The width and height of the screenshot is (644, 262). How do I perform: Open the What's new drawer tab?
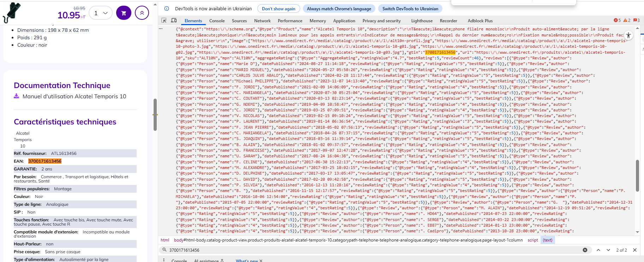pos(247,261)
